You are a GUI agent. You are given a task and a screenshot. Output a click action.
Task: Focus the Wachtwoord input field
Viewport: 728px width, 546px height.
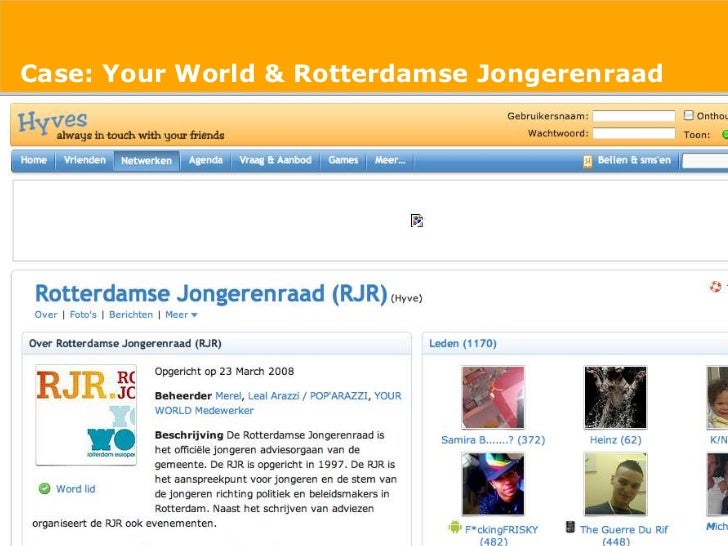click(x=634, y=134)
